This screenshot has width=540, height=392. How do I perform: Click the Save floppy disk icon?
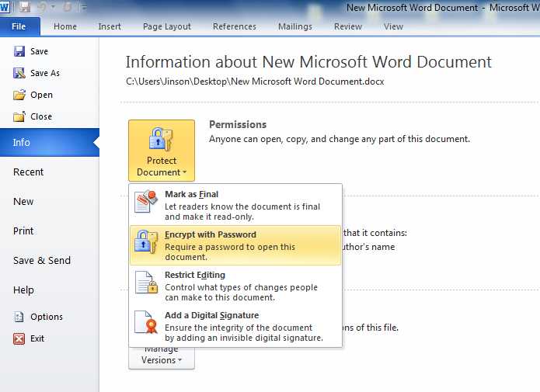(x=19, y=51)
